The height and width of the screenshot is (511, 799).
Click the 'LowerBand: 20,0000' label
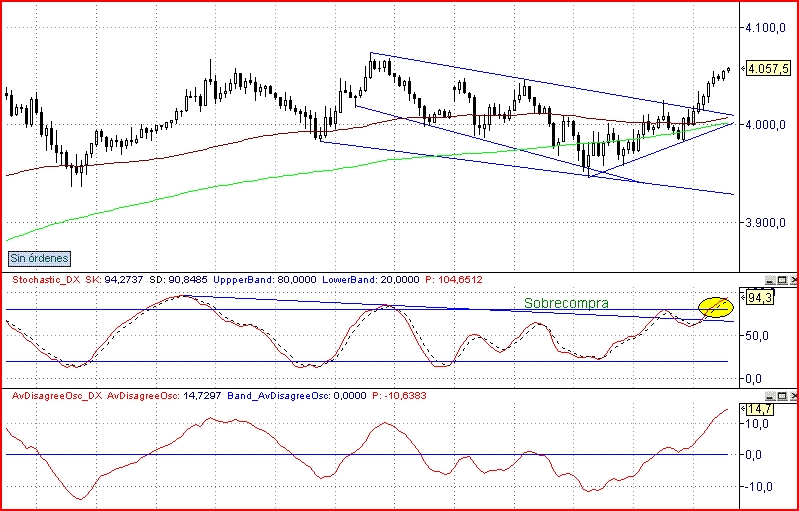(371, 280)
